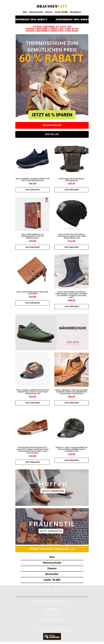
Task: Select Damen in the top navigation
Action: (x=49, y=12)
